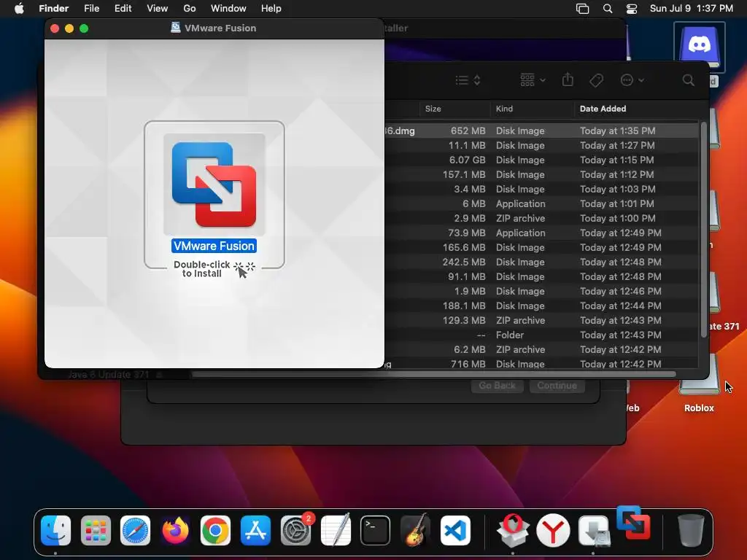Open the Window menu
Screen dimensions: 747x560
click(x=228, y=8)
